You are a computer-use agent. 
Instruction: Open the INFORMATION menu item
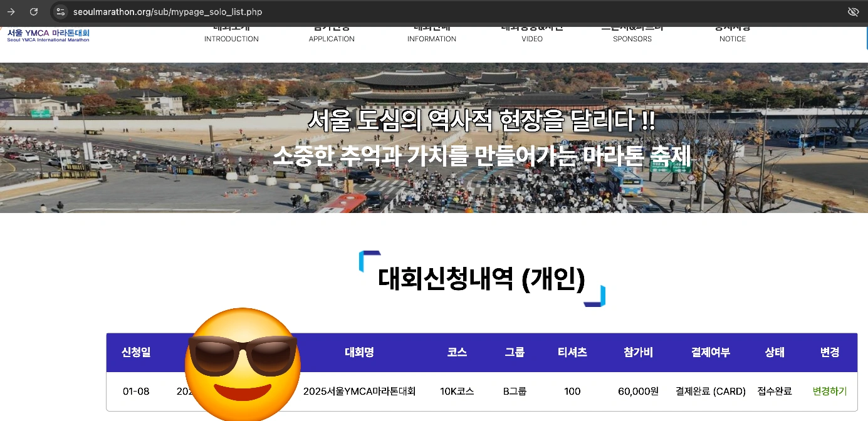point(431,39)
